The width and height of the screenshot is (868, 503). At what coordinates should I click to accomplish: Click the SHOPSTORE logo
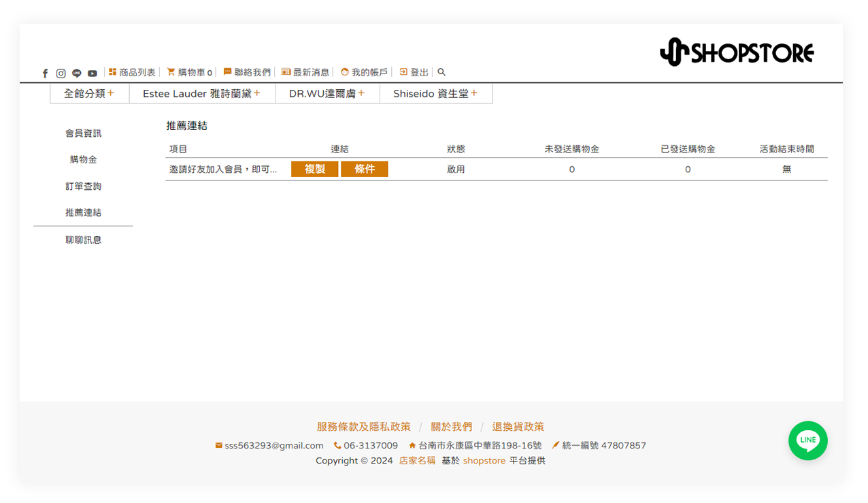pos(737,52)
